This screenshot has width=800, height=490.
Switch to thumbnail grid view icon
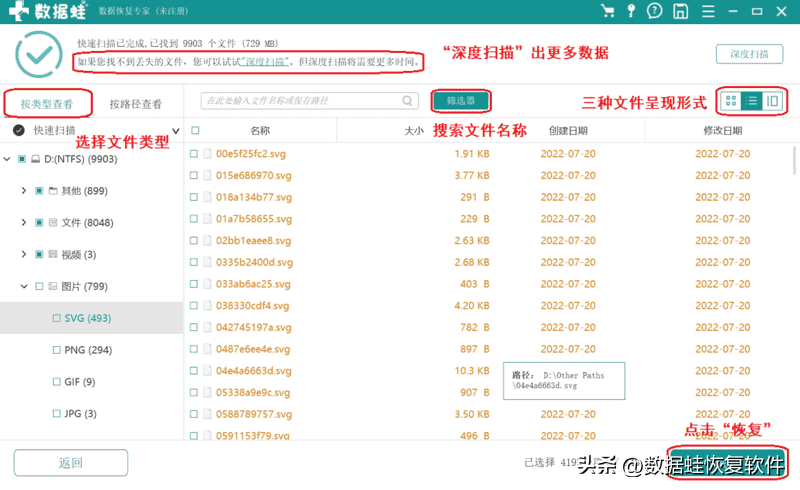click(x=731, y=101)
